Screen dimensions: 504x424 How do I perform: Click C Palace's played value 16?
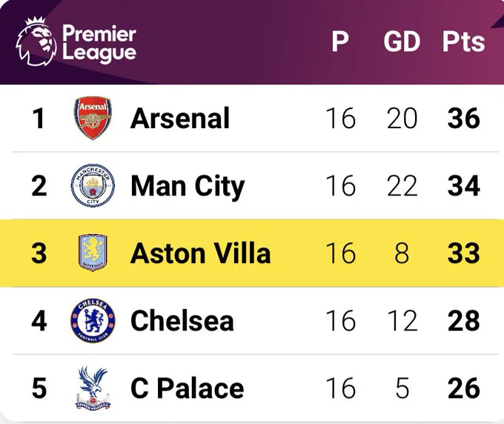(x=341, y=388)
